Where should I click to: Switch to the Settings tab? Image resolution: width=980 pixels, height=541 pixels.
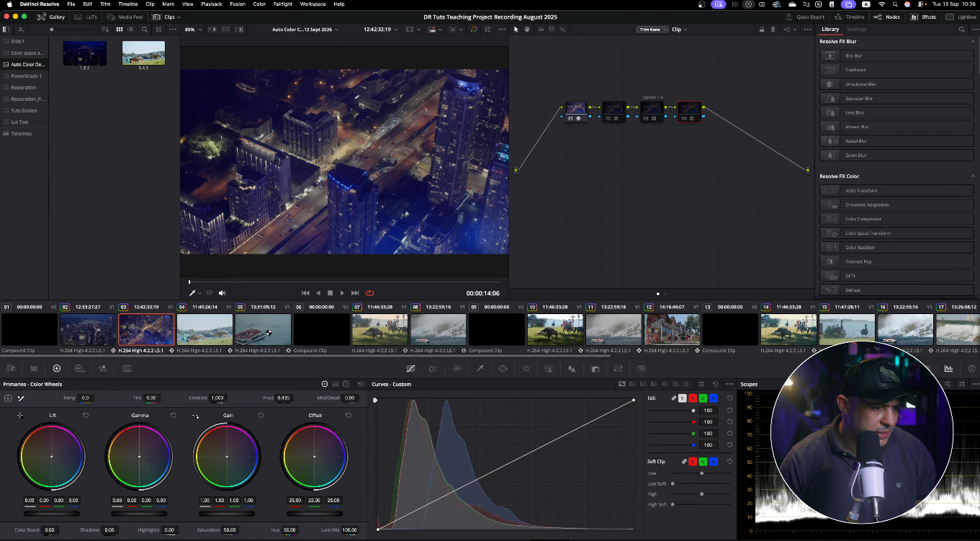click(x=856, y=30)
